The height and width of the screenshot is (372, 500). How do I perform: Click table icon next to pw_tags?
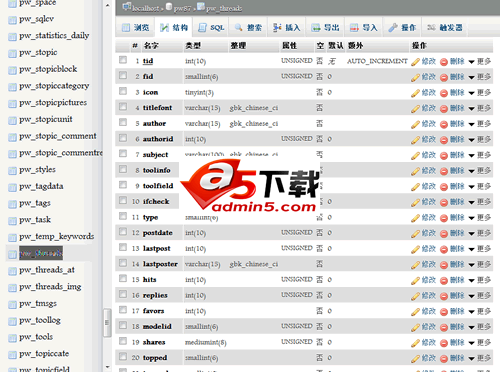12,204
